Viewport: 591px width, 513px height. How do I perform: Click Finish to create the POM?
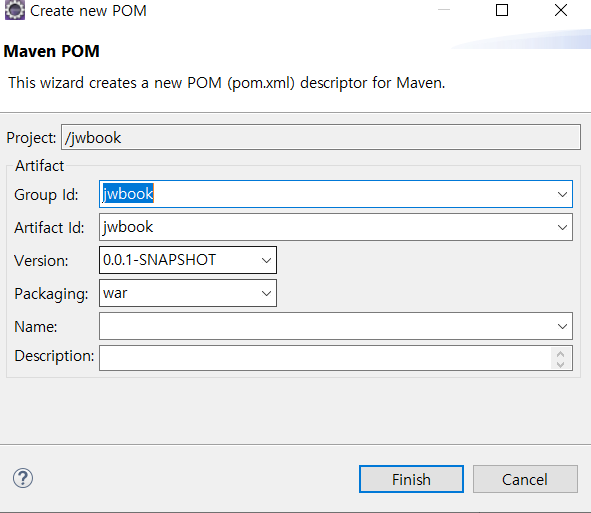pyautogui.click(x=411, y=479)
